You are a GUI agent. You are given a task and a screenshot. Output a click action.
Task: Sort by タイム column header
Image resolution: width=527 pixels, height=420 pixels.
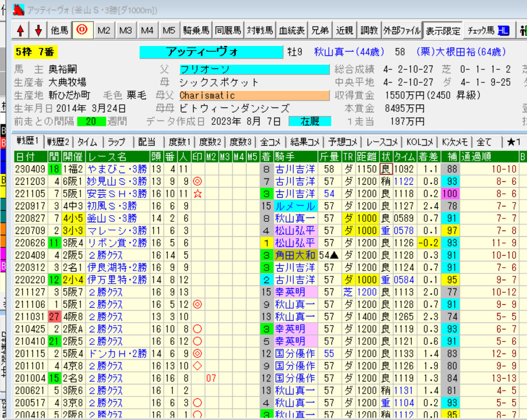point(404,156)
